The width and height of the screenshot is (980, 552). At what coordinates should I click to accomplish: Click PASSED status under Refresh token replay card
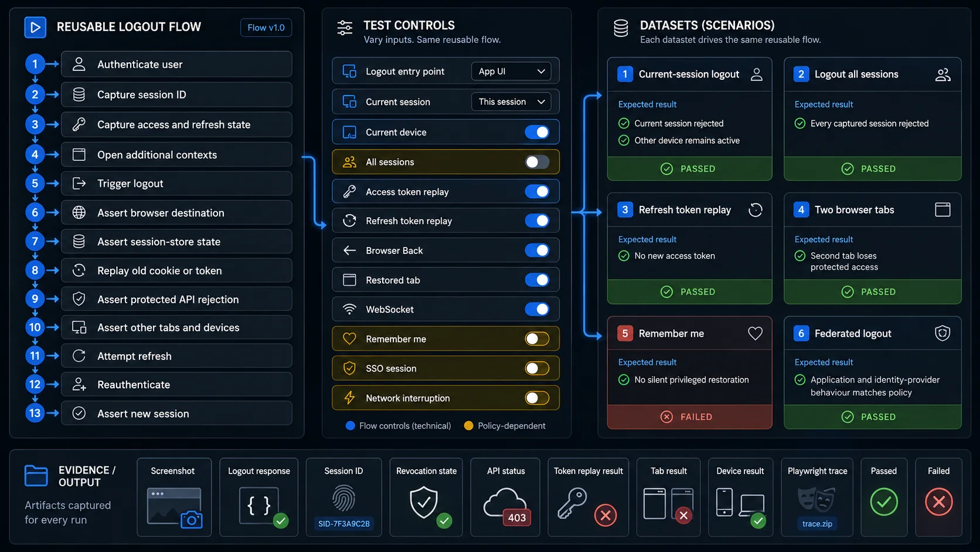(x=690, y=292)
